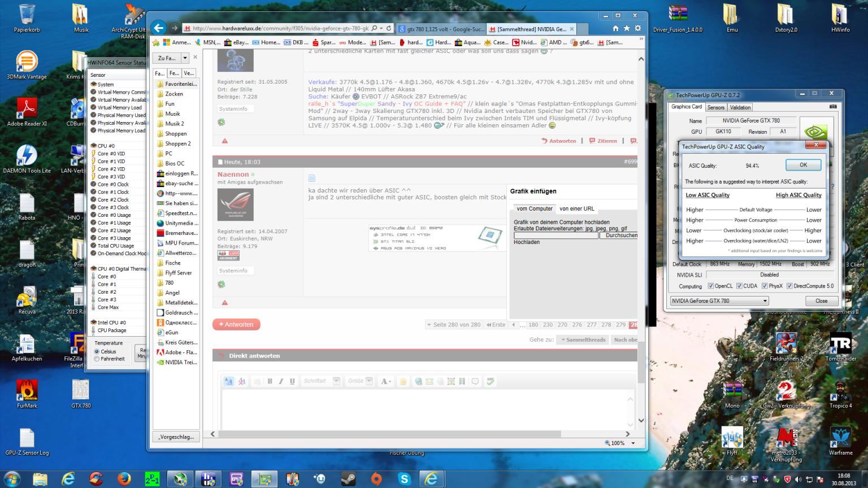The height and width of the screenshot is (488, 868).
Task: Click the insert email envelope icon
Action: [429, 381]
